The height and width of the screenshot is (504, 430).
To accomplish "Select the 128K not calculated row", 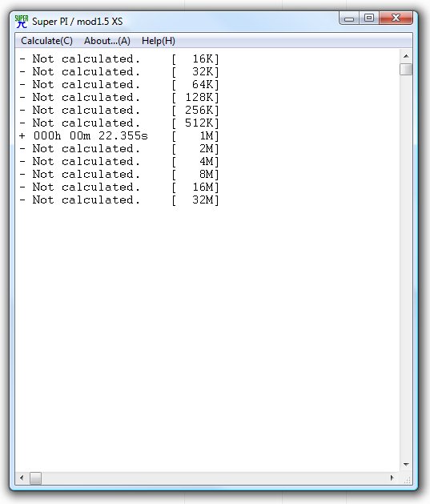I will [119, 98].
